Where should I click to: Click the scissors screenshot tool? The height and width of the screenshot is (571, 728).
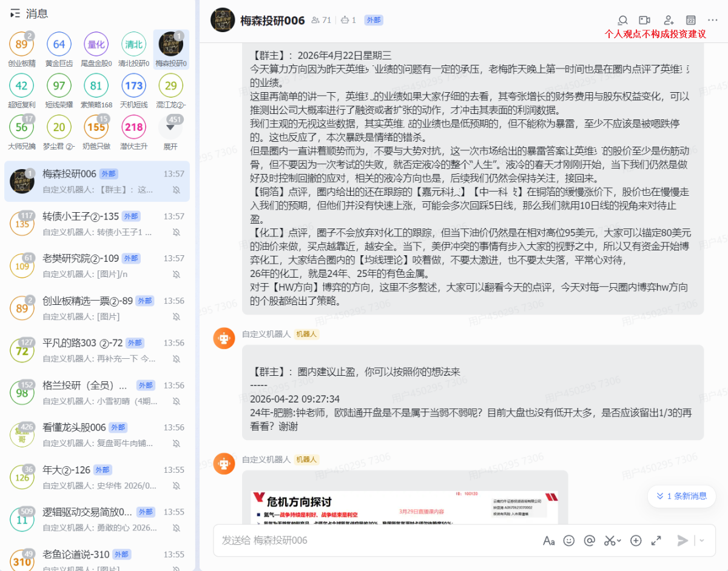pyautogui.click(x=610, y=541)
